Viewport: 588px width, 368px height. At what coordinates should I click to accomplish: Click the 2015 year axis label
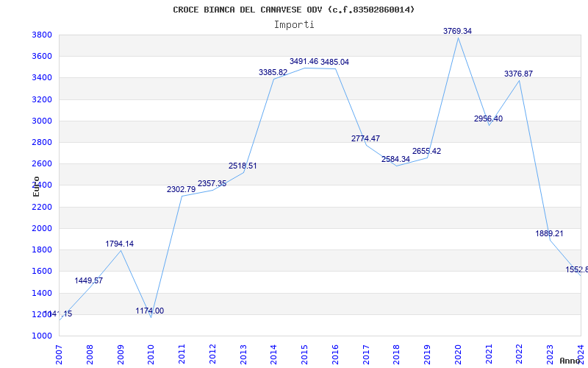point(304,355)
